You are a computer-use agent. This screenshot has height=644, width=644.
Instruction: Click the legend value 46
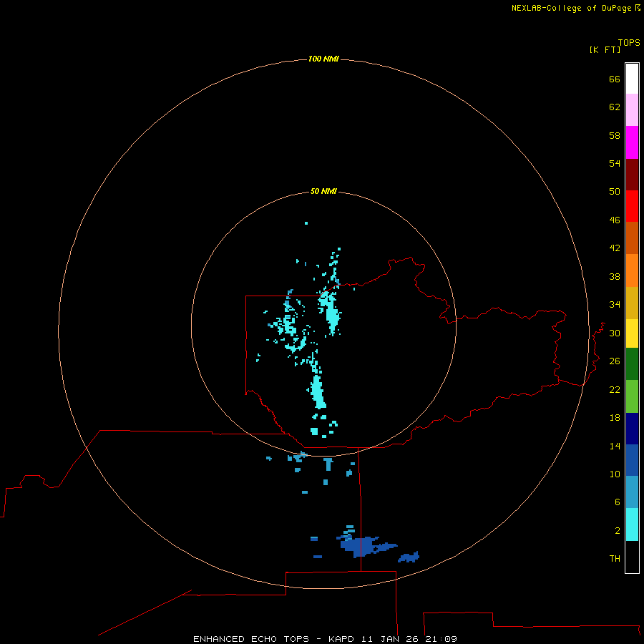pyautogui.click(x=615, y=220)
